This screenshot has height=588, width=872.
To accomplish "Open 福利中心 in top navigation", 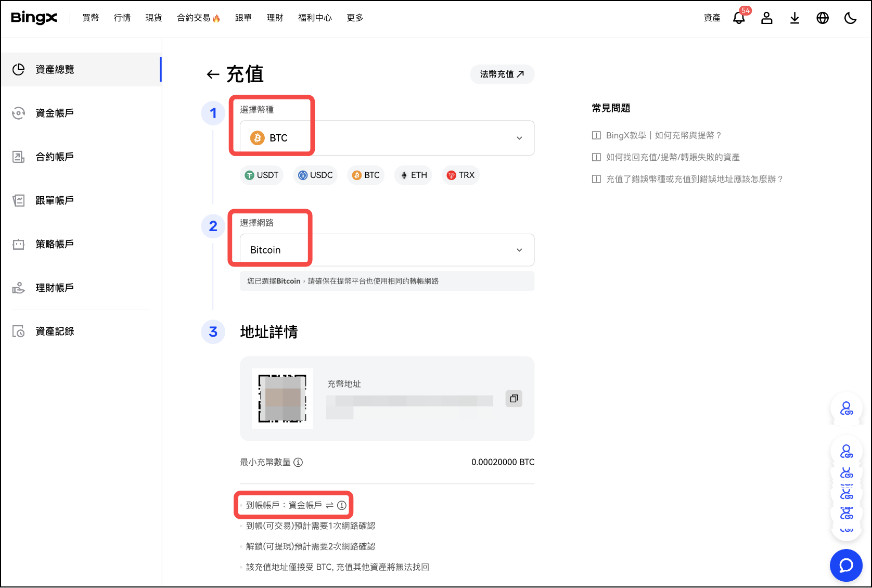I will pyautogui.click(x=315, y=18).
